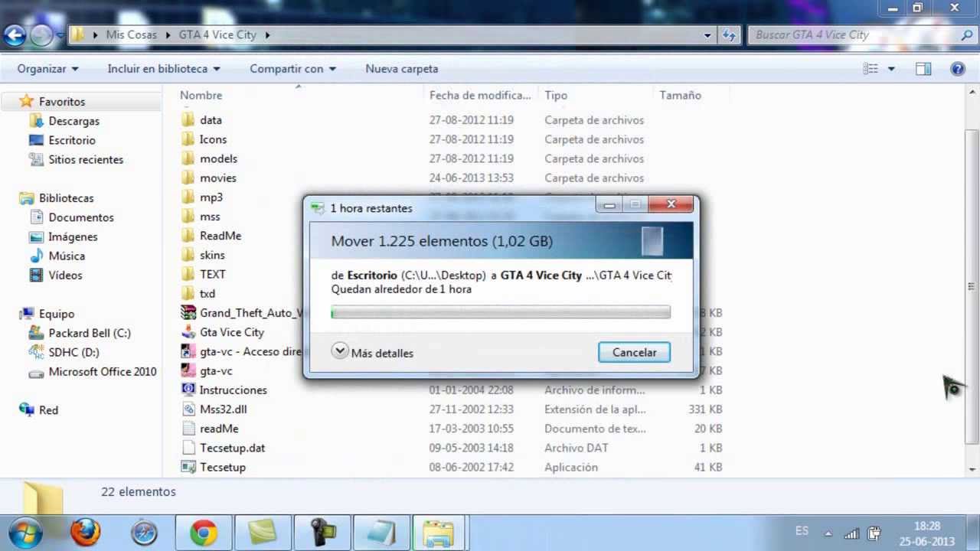The height and width of the screenshot is (551, 980).
Task: Click ES language indicator in taskbar
Action: click(x=802, y=530)
